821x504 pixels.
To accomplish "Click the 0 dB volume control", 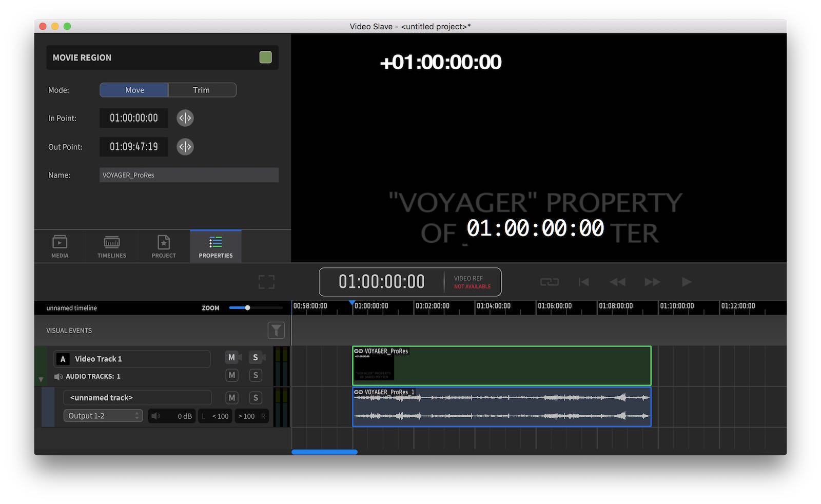I will (x=172, y=416).
